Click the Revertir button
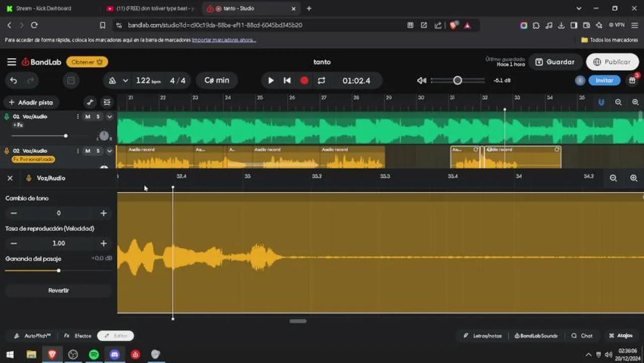 click(x=58, y=290)
